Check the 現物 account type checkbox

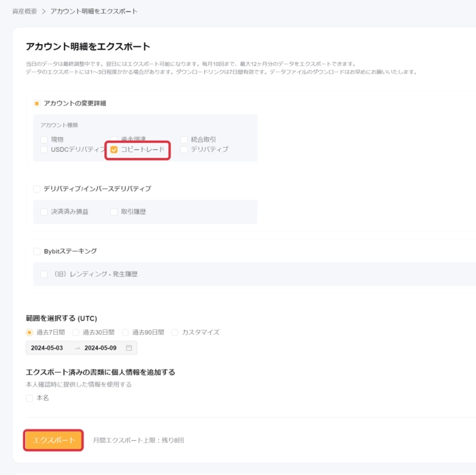click(44, 140)
